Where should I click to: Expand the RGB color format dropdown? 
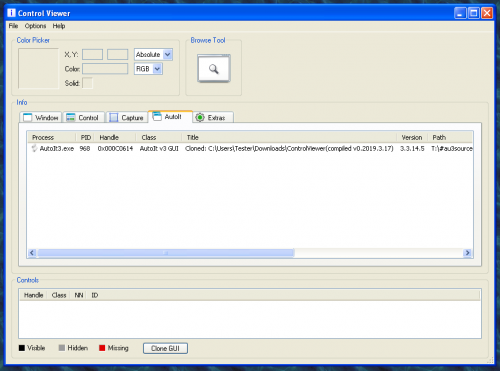pos(157,69)
